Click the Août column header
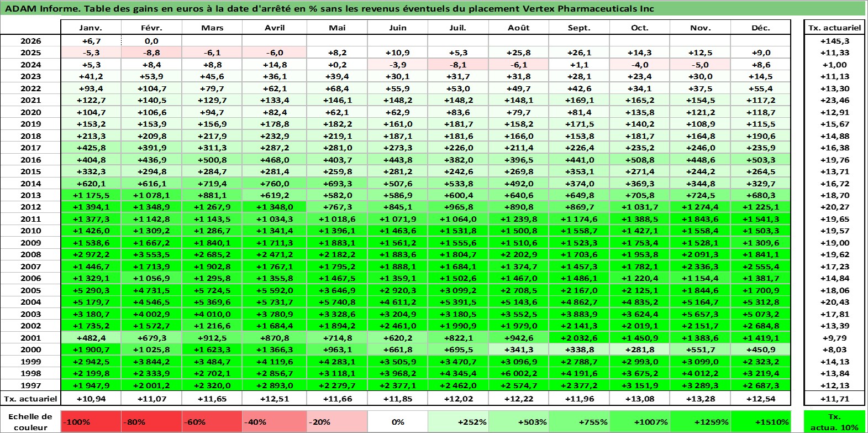 [519, 28]
